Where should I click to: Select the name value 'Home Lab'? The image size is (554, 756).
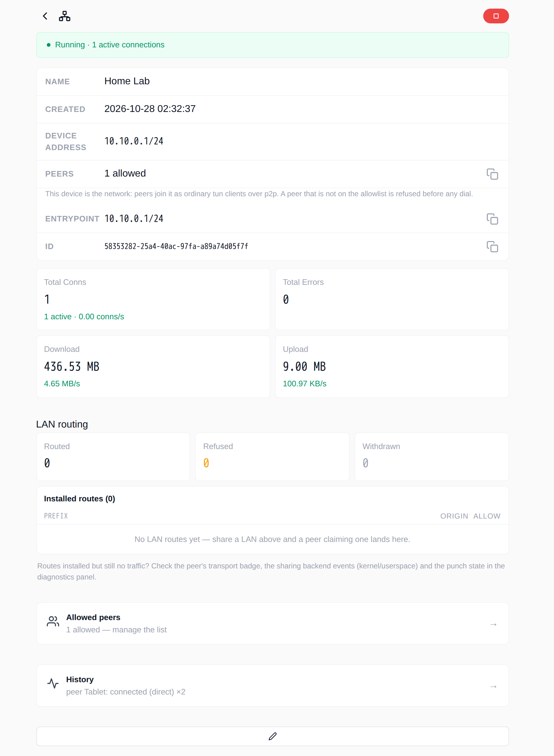127,81
